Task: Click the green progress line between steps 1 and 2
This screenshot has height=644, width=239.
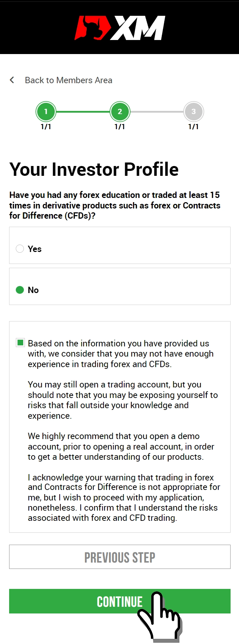Action: click(83, 112)
